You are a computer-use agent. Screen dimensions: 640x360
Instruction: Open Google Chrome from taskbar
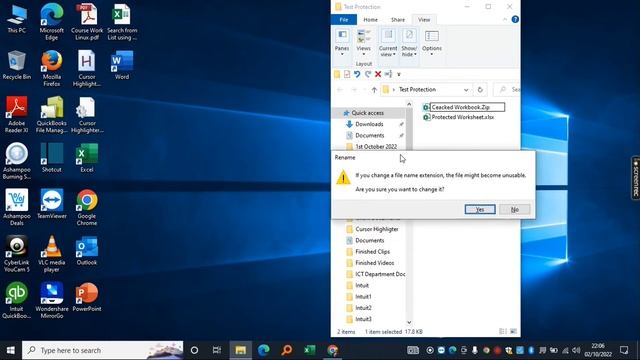coord(333,350)
